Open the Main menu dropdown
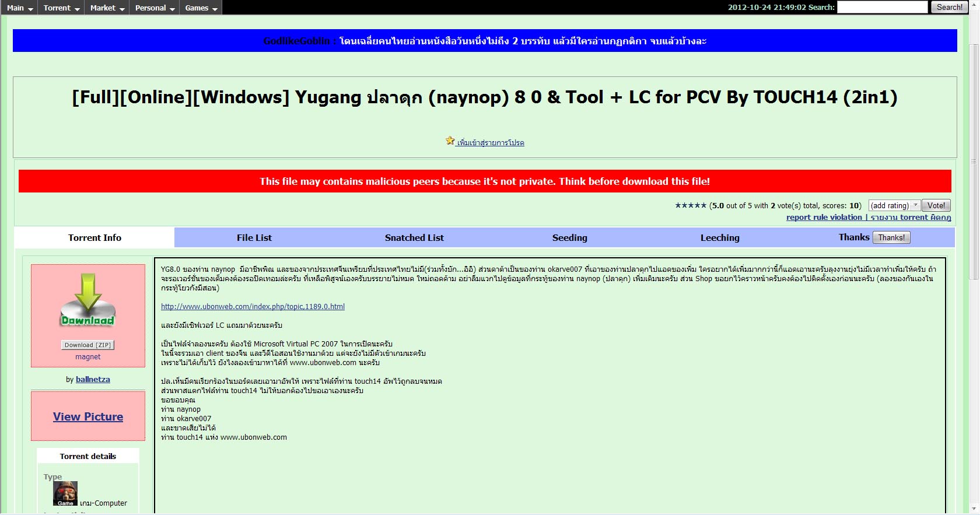 [x=20, y=8]
